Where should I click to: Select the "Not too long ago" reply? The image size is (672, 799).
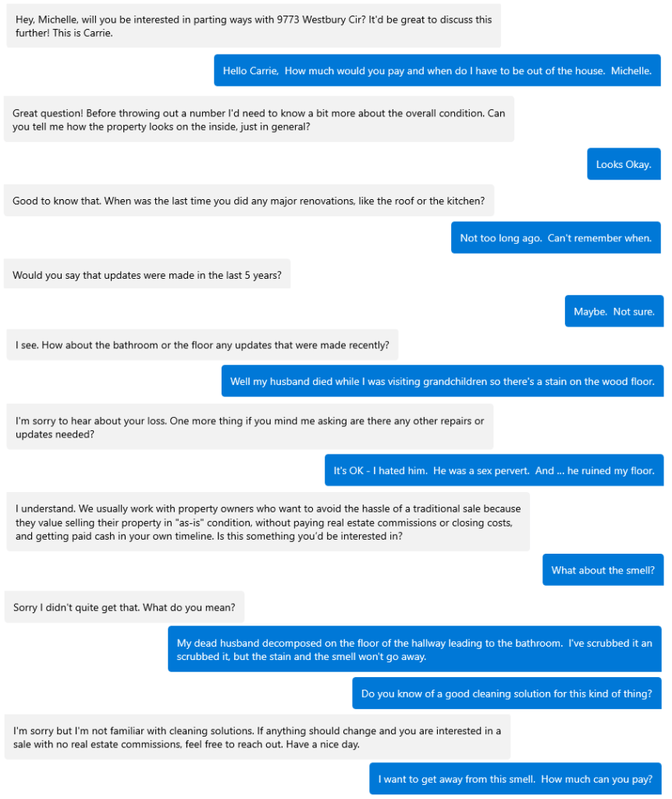(555, 238)
